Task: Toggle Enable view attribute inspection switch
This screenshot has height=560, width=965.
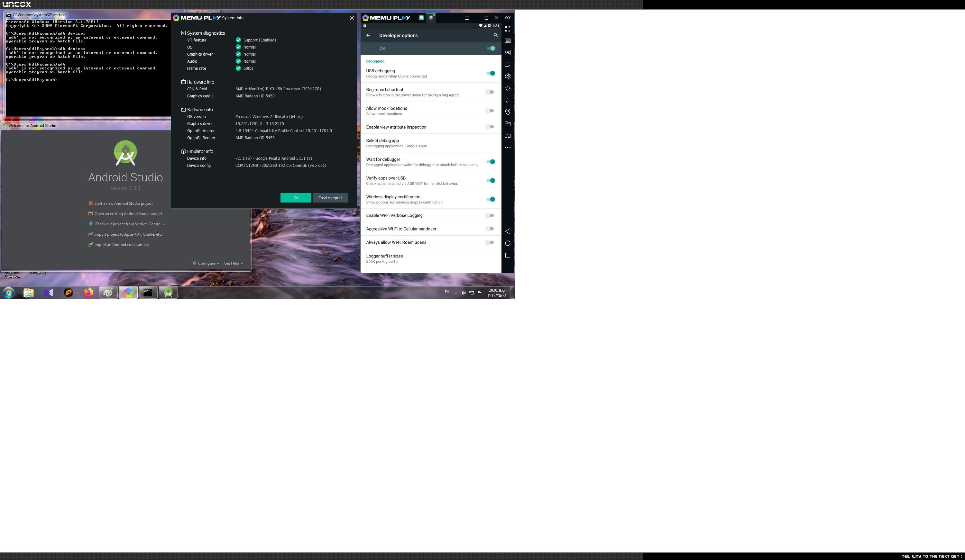Action: point(490,127)
